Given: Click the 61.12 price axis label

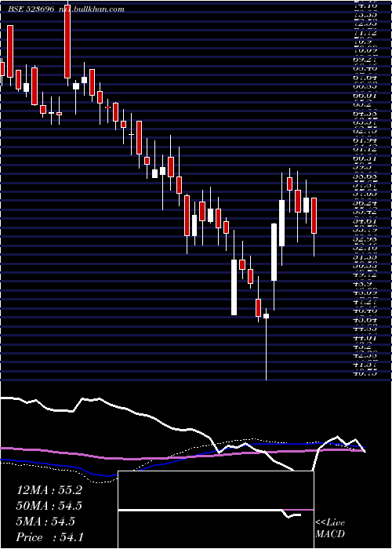Looking at the screenshot, I should [x=365, y=150].
